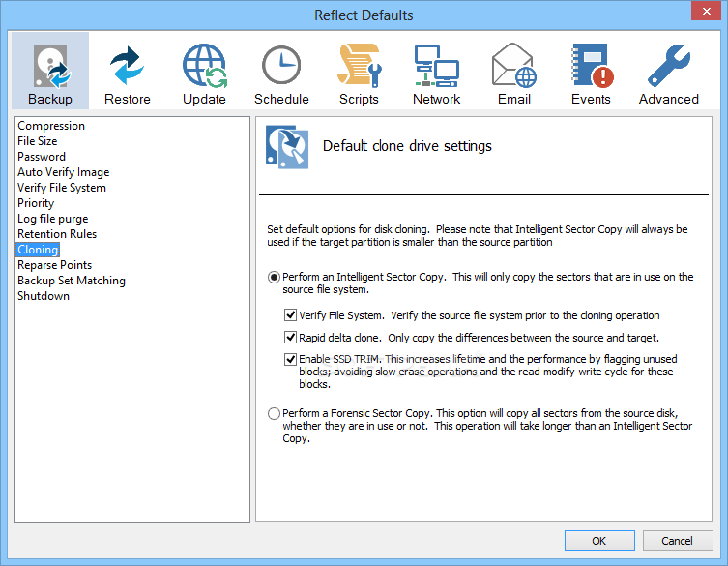Image resolution: width=728 pixels, height=566 pixels.
Task: Open the Email envelope icon
Action: (x=514, y=65)
